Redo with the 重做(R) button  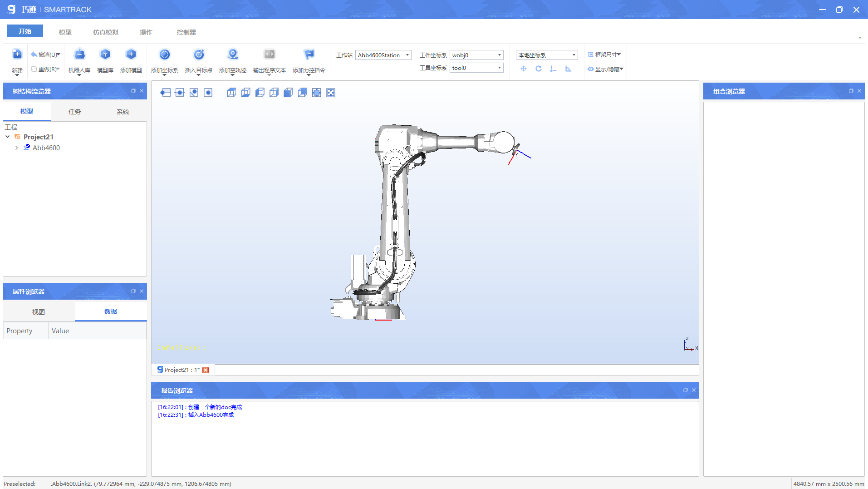pyautogui.click(x=45, y=69)
